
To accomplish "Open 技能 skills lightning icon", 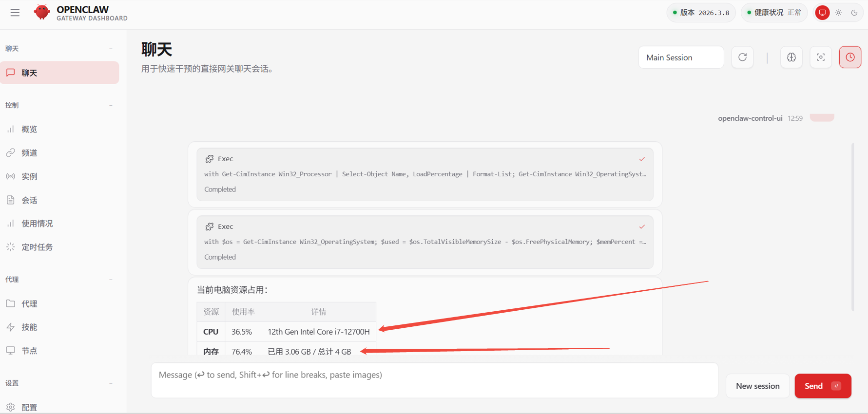I will coord(11,327).
